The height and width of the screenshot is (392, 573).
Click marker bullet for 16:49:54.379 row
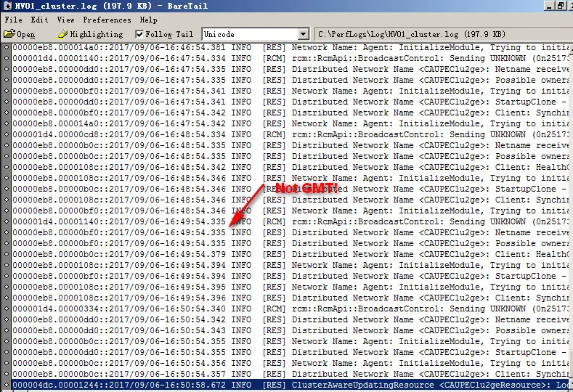click(7, 254)
